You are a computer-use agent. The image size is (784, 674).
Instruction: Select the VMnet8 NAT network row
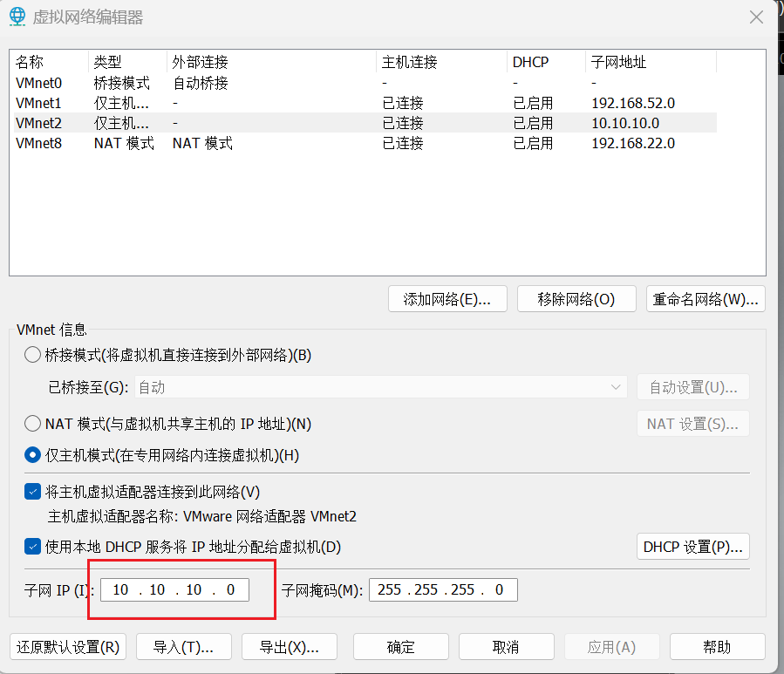(x=39, y=143)
